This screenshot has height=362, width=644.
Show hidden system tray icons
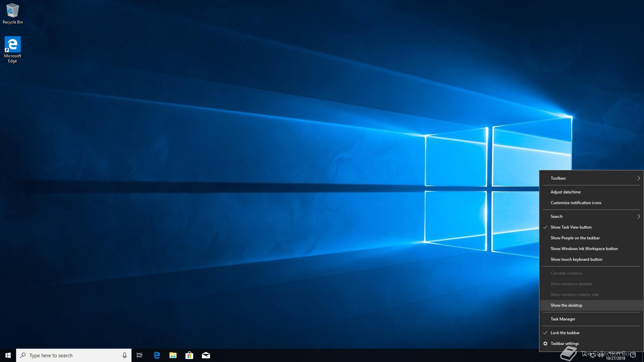pos(585,355)
